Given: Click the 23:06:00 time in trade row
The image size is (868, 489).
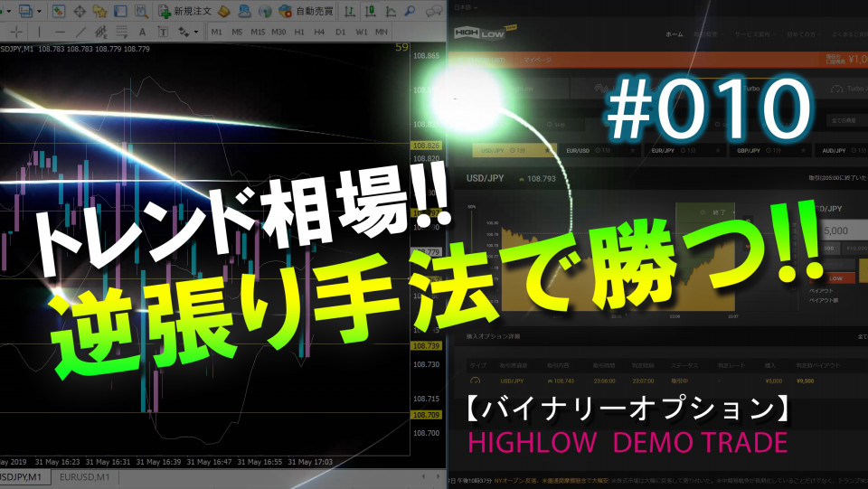Looking at the screenshot, I should (x=605, y=381).
